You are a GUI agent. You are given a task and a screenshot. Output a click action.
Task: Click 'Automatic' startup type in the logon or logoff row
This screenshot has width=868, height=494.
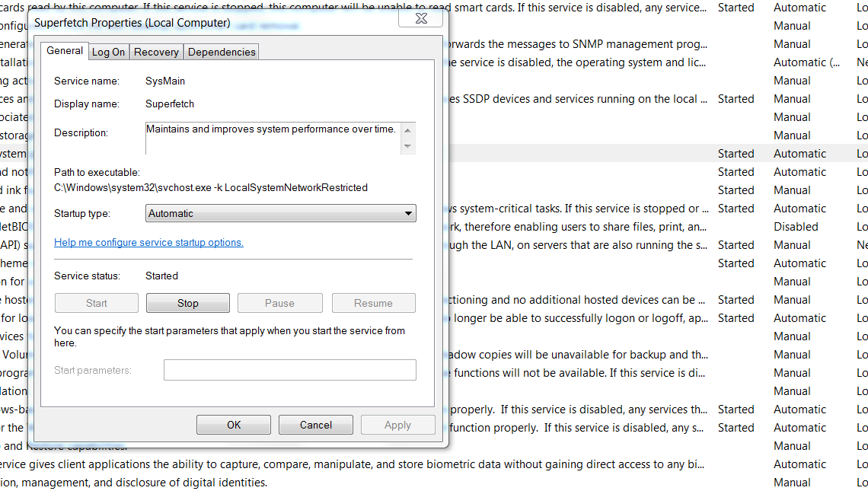(799, 318)
